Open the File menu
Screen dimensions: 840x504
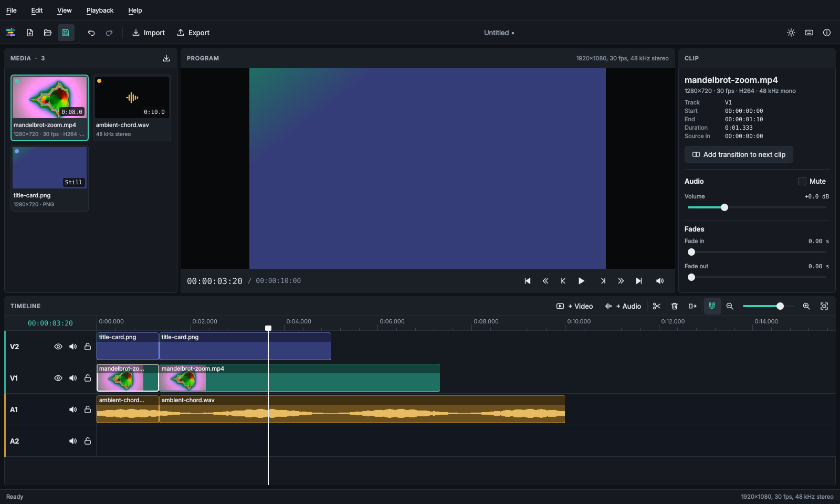pyautogui.click(x=12, y=10)
